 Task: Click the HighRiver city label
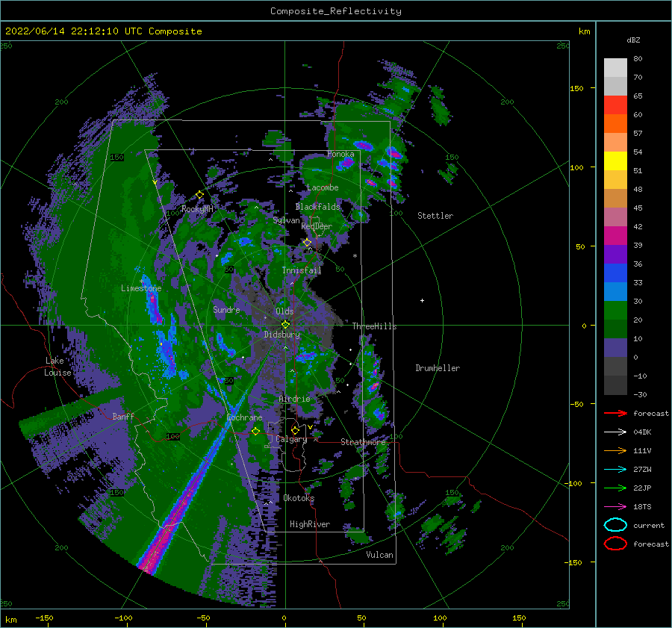310,524
